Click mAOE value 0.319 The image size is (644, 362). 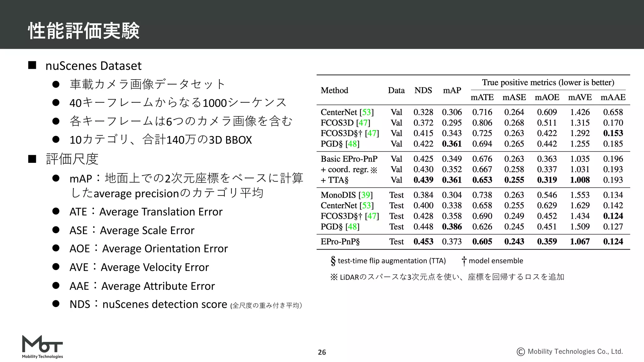click(547, 180)
